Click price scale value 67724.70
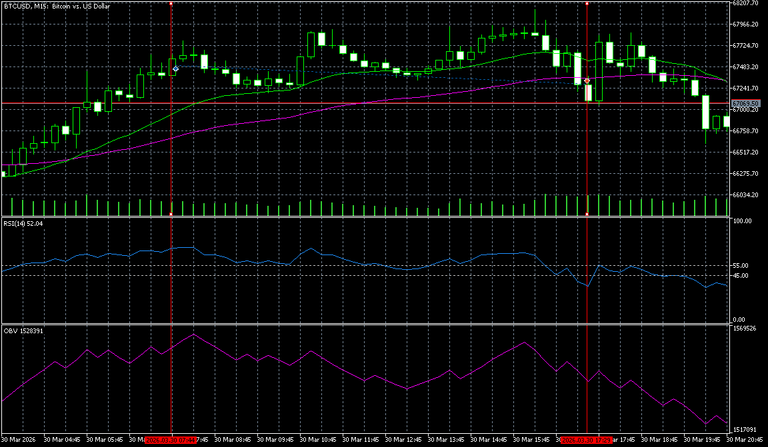The width and height of the screenshot is (768, 447). click(745, 46)
